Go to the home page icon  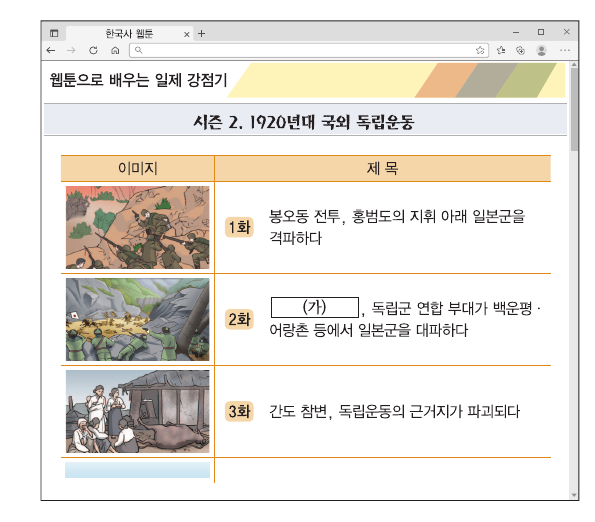tap(115, 50)
